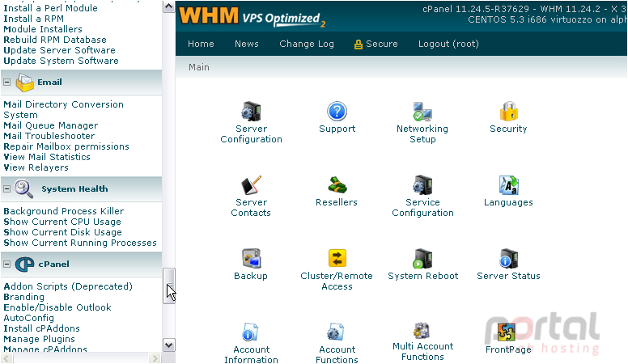This screenshot has height=364, width=628.
Task: Click sidebar horizontal scroll left arrow
Action: click(x=6, y=358)
